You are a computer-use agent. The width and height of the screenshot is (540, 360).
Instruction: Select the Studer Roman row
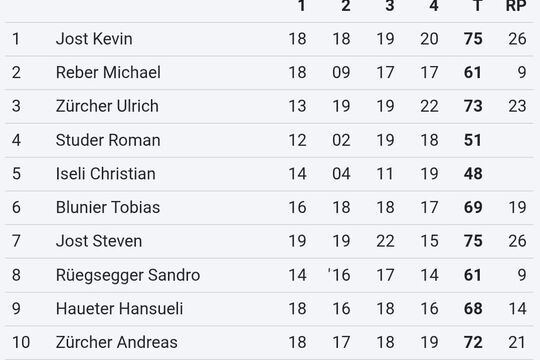point(269,140)
